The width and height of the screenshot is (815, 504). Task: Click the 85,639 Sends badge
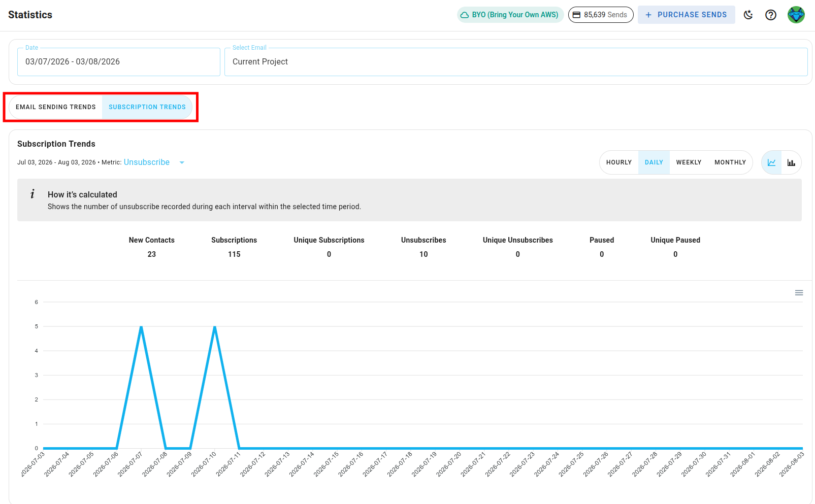point(601,15)
